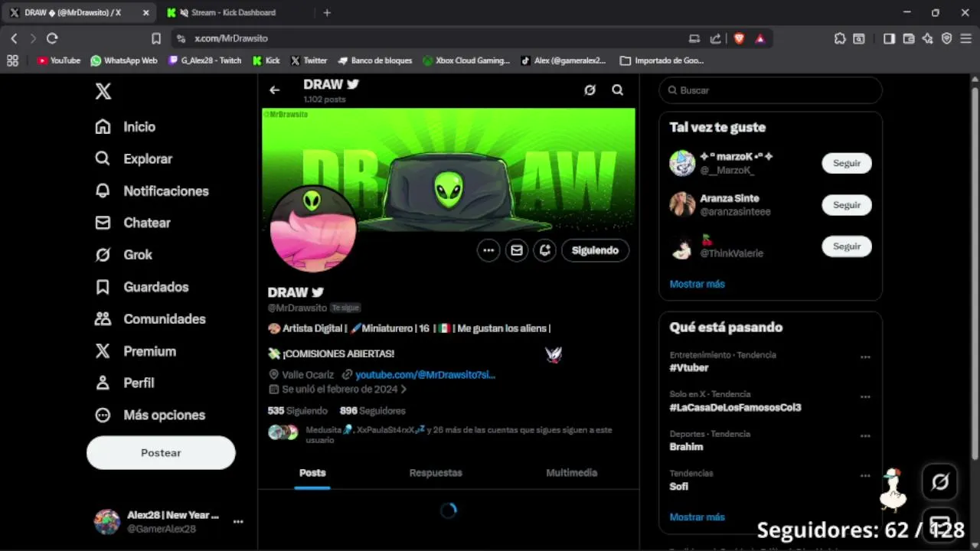Close the DRAW X browser tab

[146, 12]
